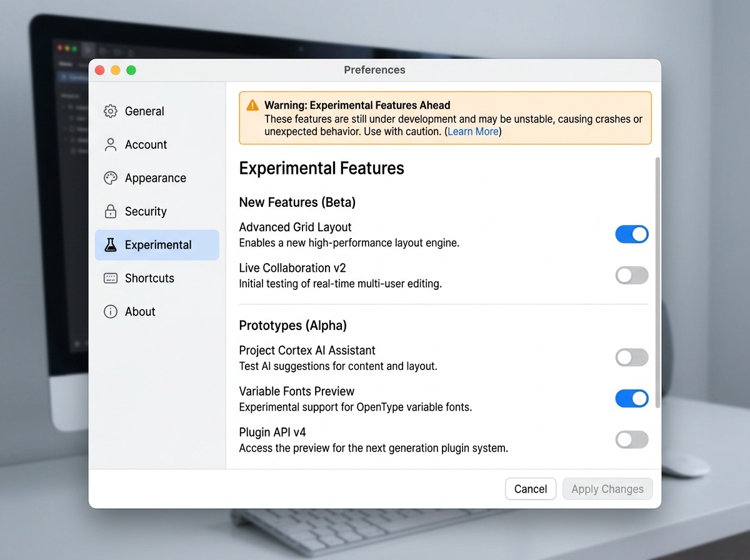The image size is (750, 560).
Task: Click the Live Collaboration v2 label
Action: 292,268
